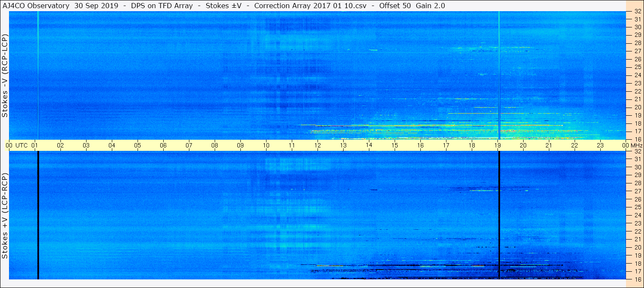Select the 04 hour tick on time axis

tap(112, 146)
